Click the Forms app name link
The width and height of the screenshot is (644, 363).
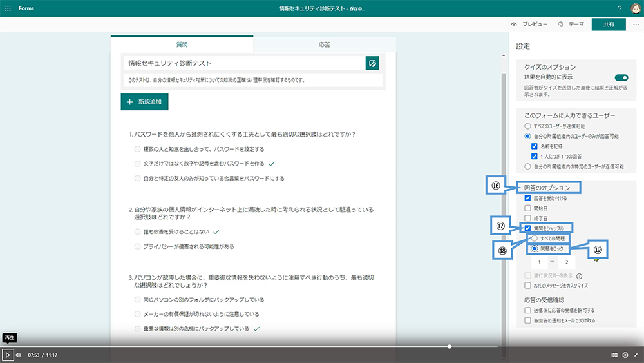click(x=26, y=8)
